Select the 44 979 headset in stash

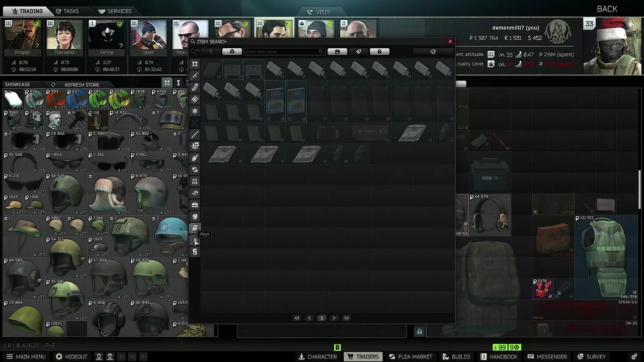pyautogui.click(x=490, y=215)
